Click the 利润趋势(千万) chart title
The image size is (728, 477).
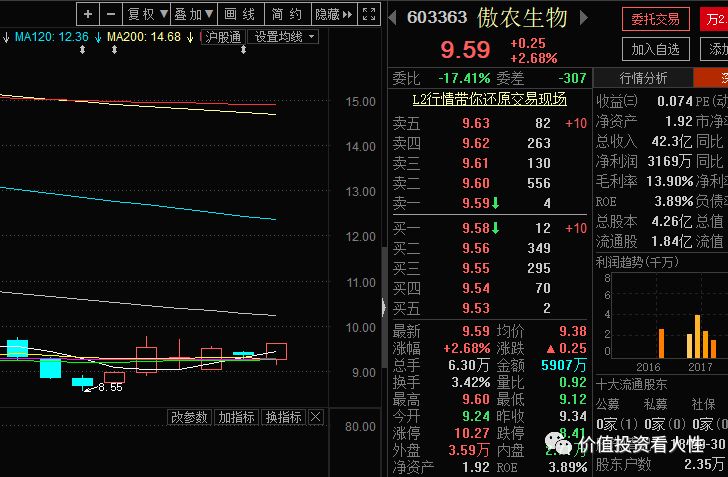(x=637, y=262)
